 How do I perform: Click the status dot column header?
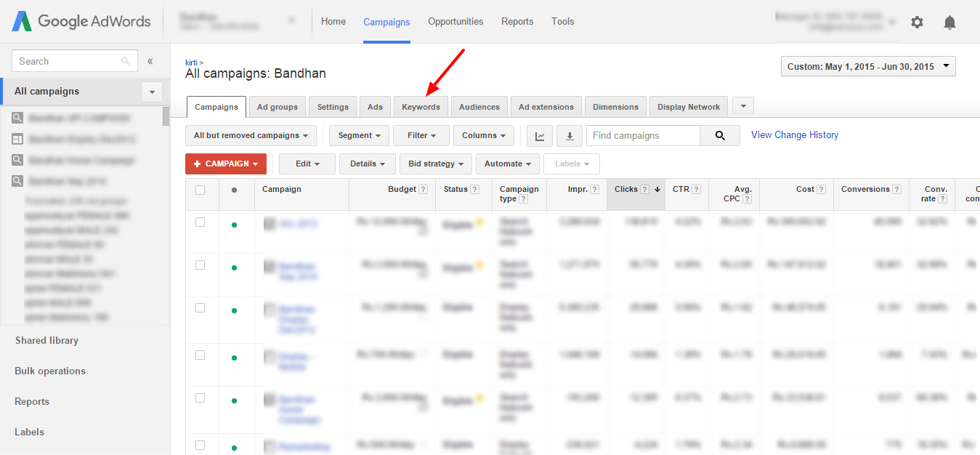tap(234, 190)
